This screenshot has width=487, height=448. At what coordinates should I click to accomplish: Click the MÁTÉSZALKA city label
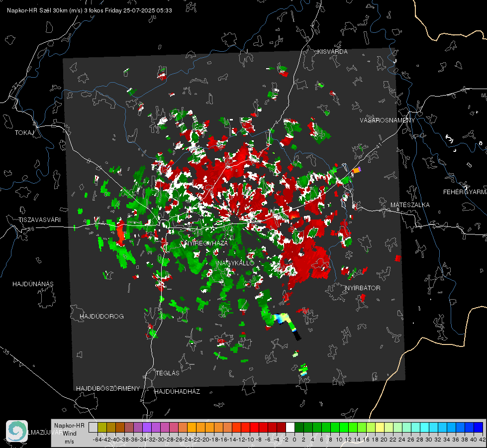(410, 205)
